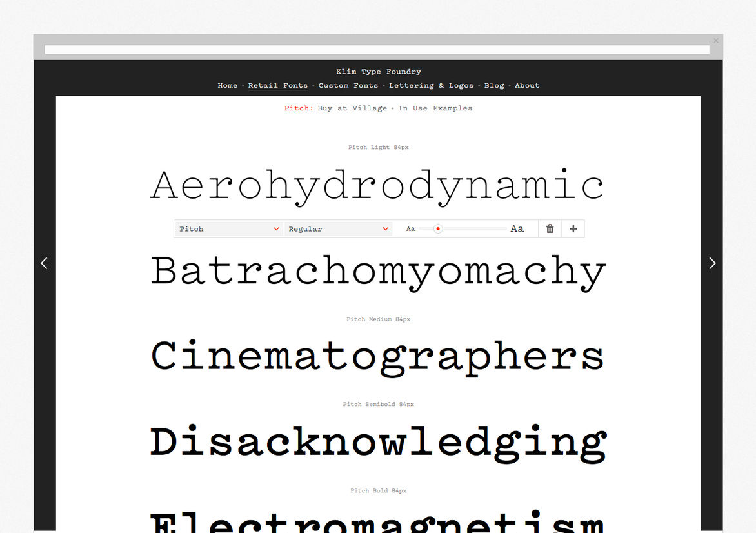The width and height of the screenshot is (756, 533).
Task: Open the Pitch font family dropdown
Action: click(x=229, y=229)
